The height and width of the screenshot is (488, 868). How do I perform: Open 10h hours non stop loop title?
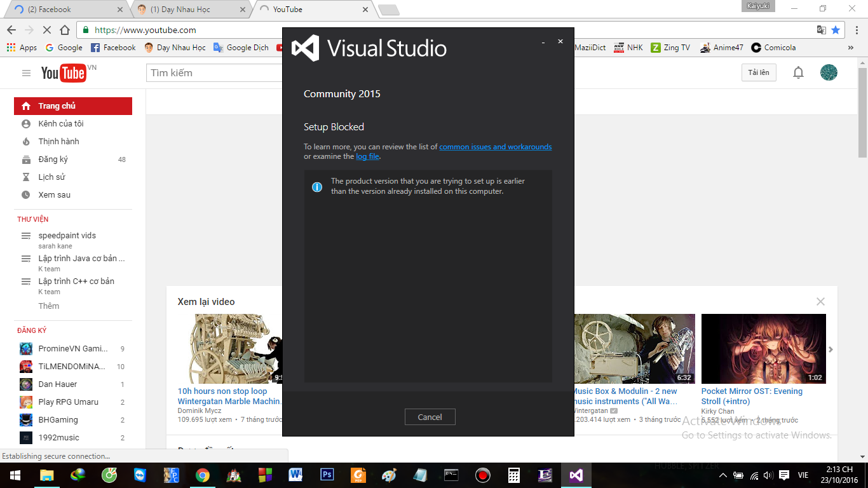[x=229, y=396]
